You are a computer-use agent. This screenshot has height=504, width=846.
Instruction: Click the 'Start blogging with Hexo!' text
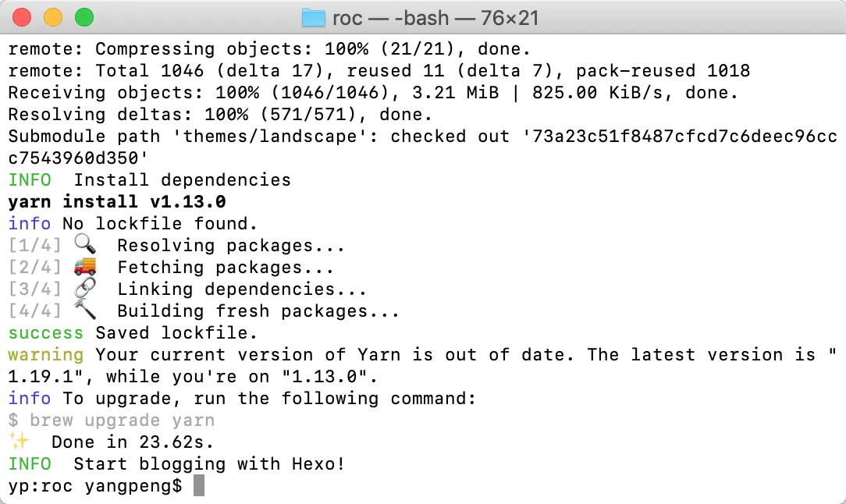pos(209,464)
